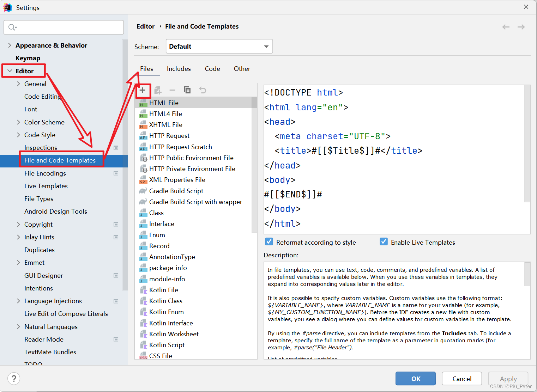This screenshot has width=537, height=392.
Task: Click the Create Child Template File icon
Action: 158,90
